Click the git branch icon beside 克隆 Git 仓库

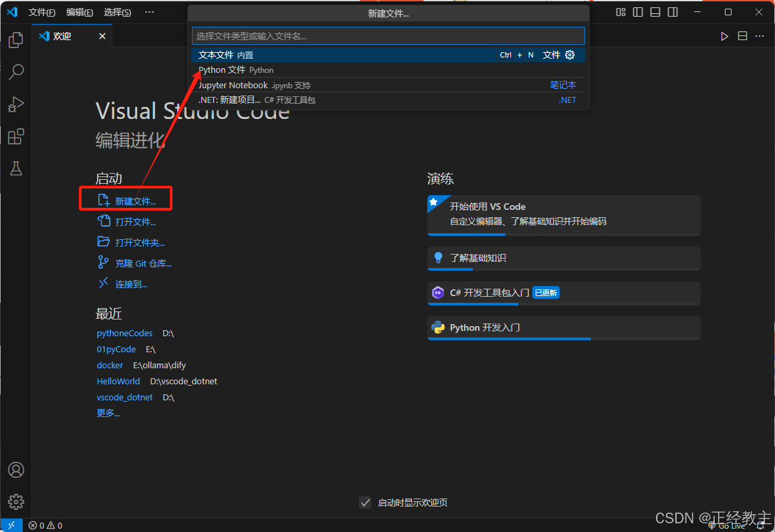103,262
